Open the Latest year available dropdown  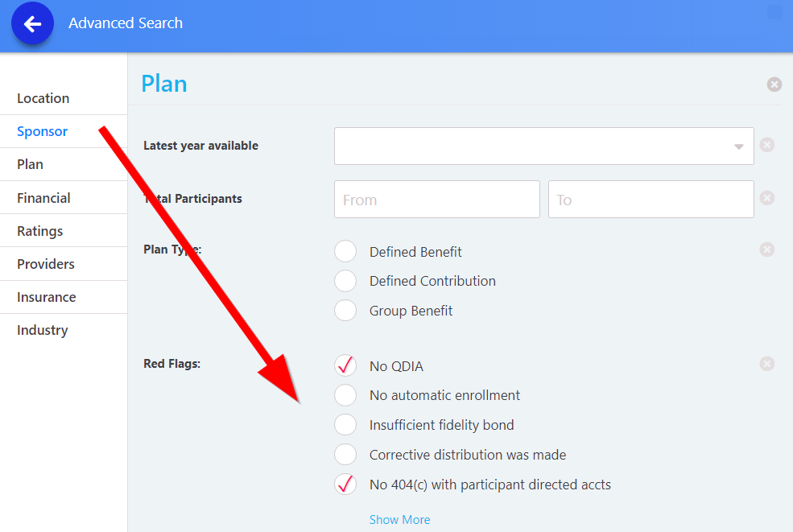point(543,146)
